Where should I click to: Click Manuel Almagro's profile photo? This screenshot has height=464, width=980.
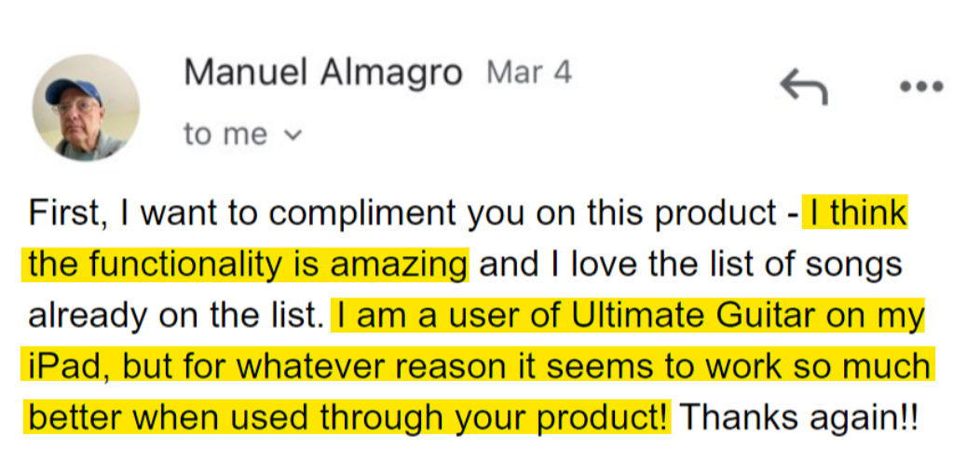tap(86, 107)
